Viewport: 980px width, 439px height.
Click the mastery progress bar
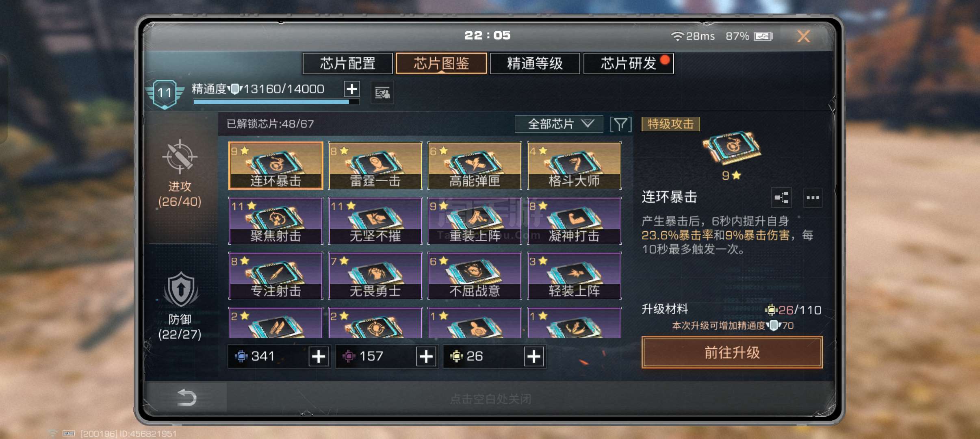tap(276, 102)
